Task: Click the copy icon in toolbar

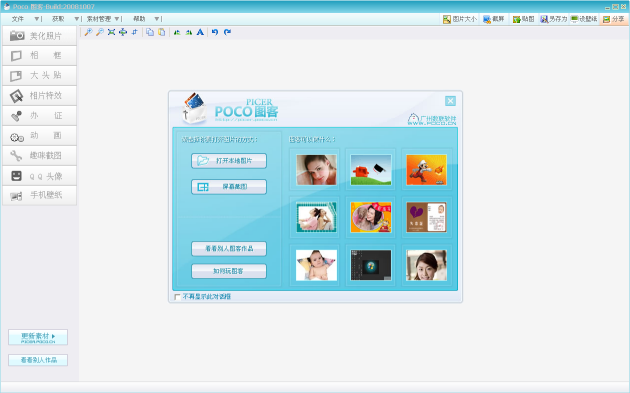Action: [x=150, y=32]
